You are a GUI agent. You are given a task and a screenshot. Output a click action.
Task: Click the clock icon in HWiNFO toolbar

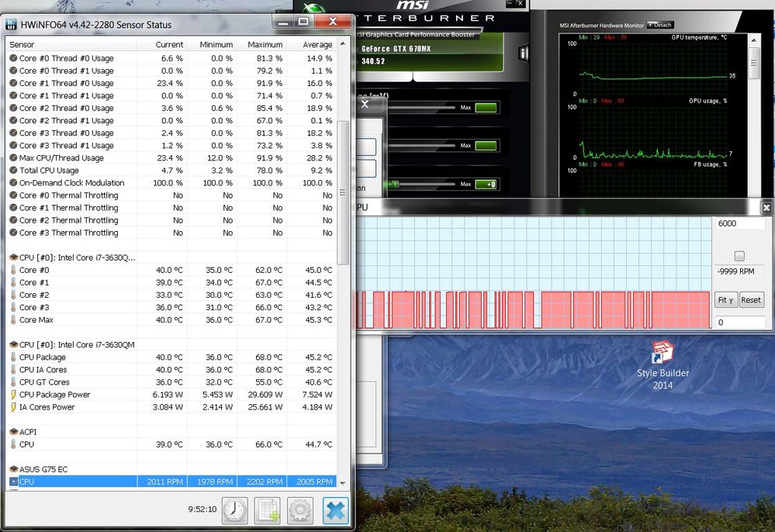[235, 510]
